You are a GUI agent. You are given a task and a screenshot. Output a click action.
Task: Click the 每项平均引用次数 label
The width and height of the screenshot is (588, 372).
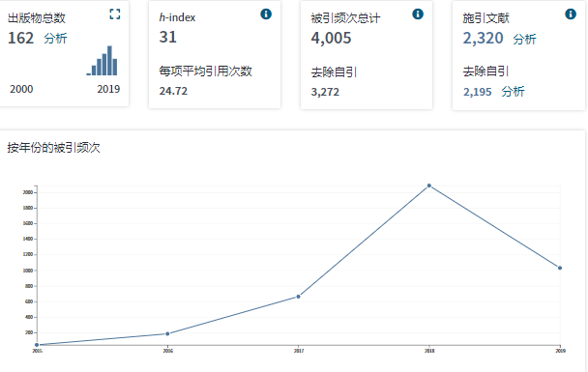tap(205, 72)
